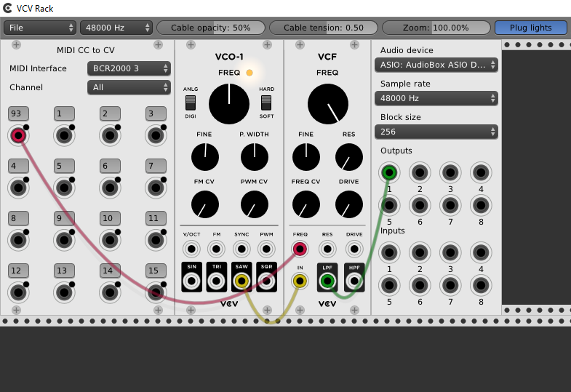Screen dimensions: 571x392
Task: Open the MIDI Channel All dropdown
Action: click(x=129, y=87)
